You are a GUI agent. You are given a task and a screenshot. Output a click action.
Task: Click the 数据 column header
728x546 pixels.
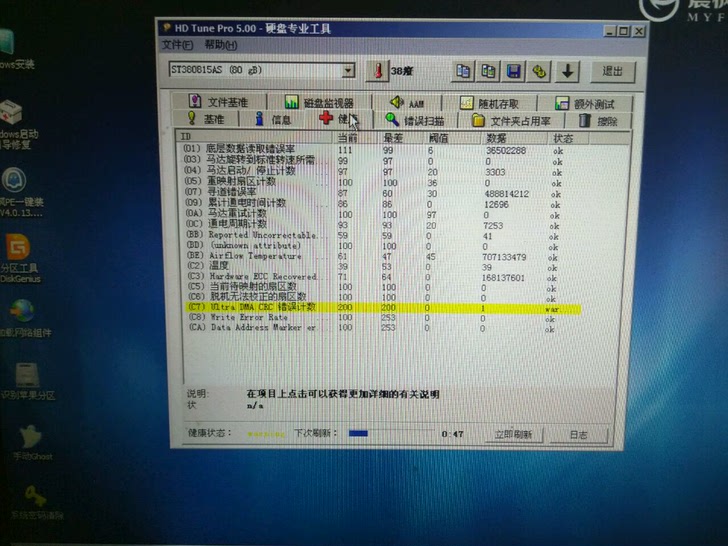(x=514, y=138)
